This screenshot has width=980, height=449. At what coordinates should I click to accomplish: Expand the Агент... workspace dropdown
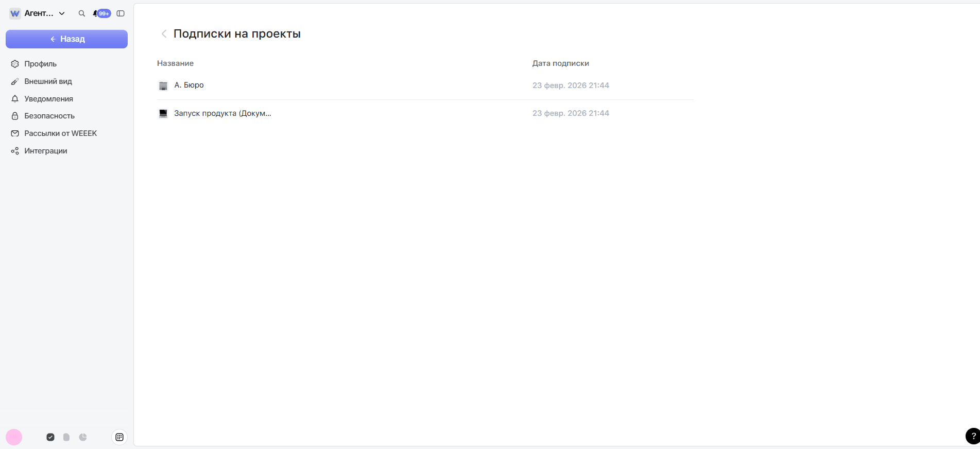click(x=62, y=14)
